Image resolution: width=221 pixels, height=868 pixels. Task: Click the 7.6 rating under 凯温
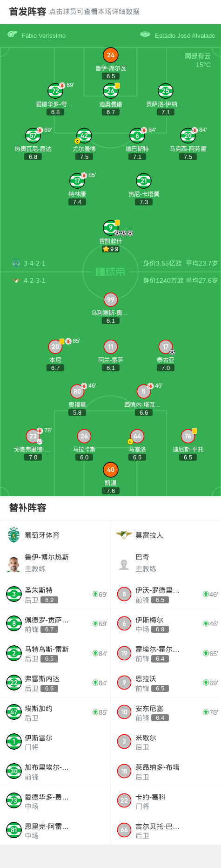click(x=110, y=491)
